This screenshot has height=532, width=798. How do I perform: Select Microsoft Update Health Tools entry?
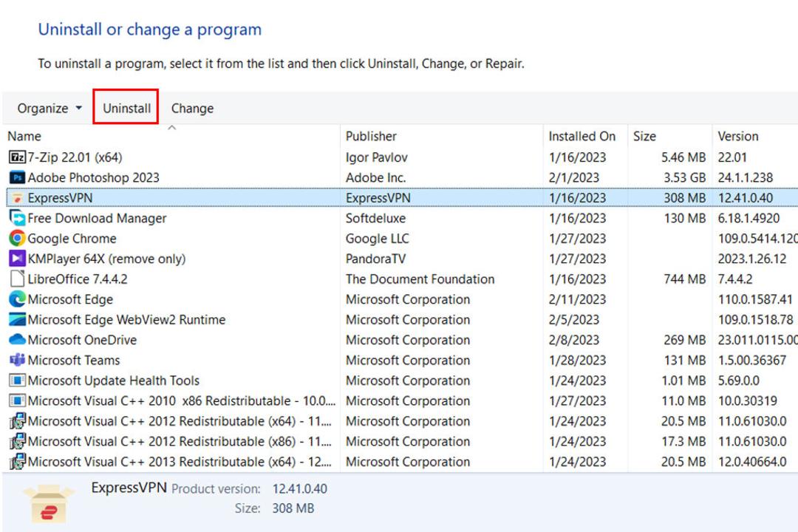click(x=114, y=381)
